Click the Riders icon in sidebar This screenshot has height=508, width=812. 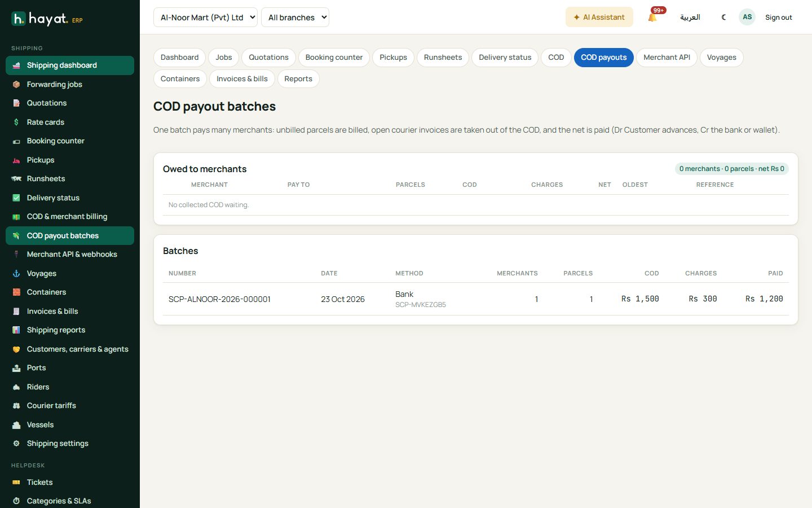[16, 387]
